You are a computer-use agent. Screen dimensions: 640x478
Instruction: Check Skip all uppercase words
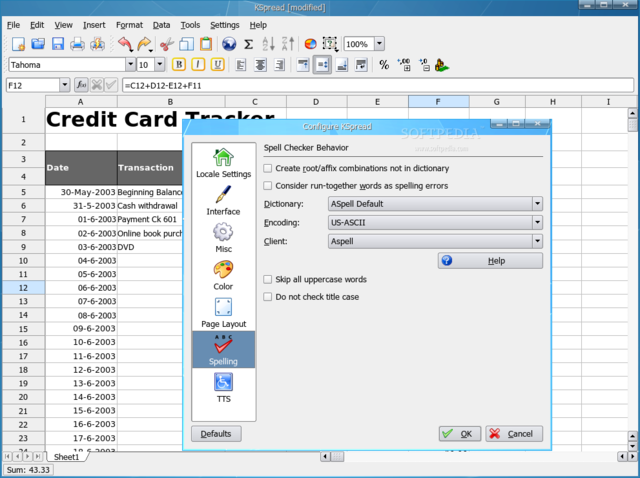click(268, 279)
